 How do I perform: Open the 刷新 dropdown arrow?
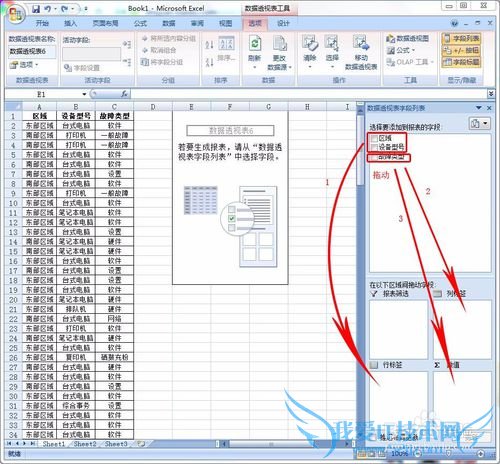pyautogui.click(x=255, y=68)
